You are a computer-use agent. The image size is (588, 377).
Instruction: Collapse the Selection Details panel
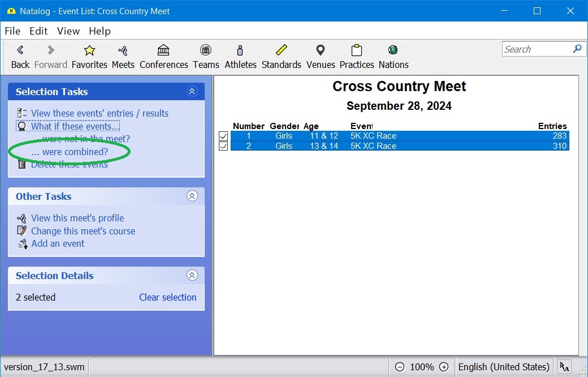pos(192,276)
